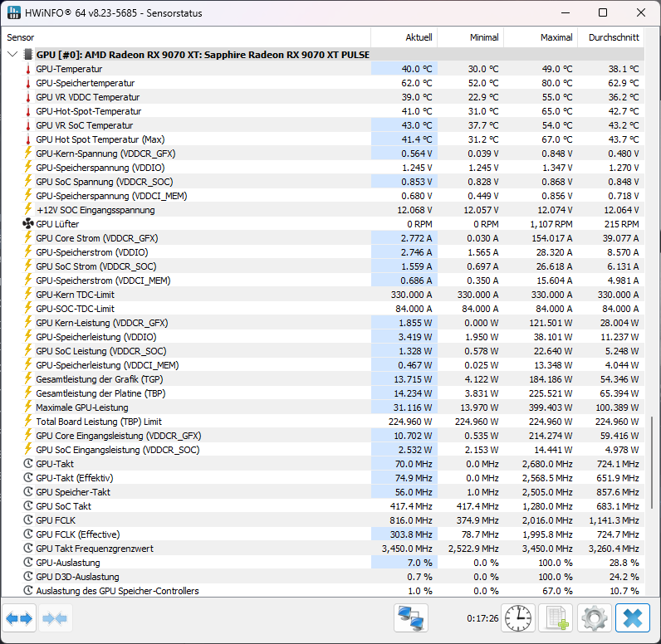The height and width of the screenshot is (644, 661).
Task: Click the lightning icon of GPU-Kern-Spannung
Action: 28,153
